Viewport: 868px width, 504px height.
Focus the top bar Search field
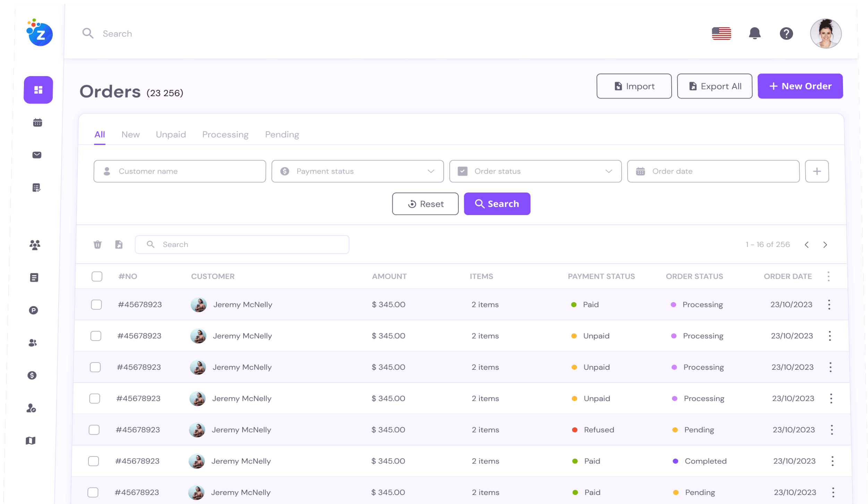[x=117, y=34]
